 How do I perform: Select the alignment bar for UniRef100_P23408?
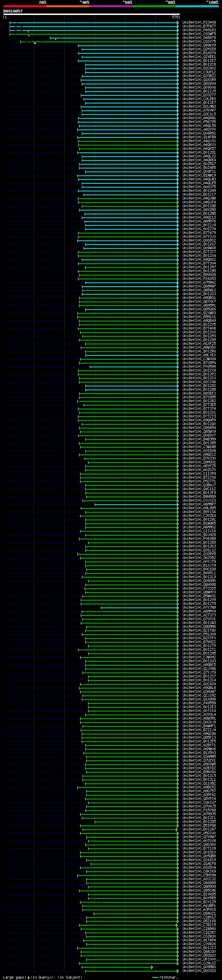click(94, 23)
